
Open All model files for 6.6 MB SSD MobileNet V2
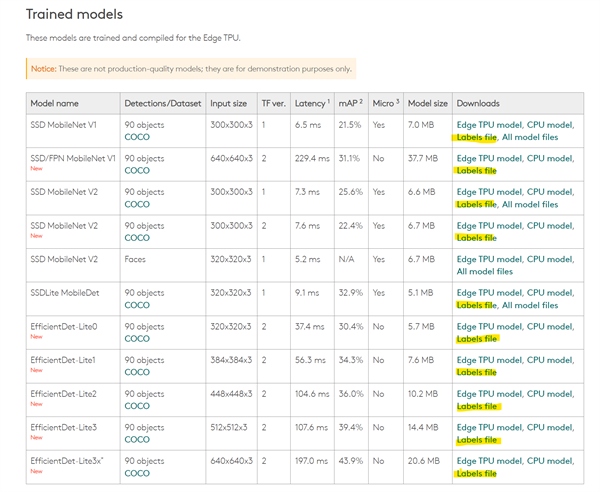pyautogui.click(x=530, y=205)
